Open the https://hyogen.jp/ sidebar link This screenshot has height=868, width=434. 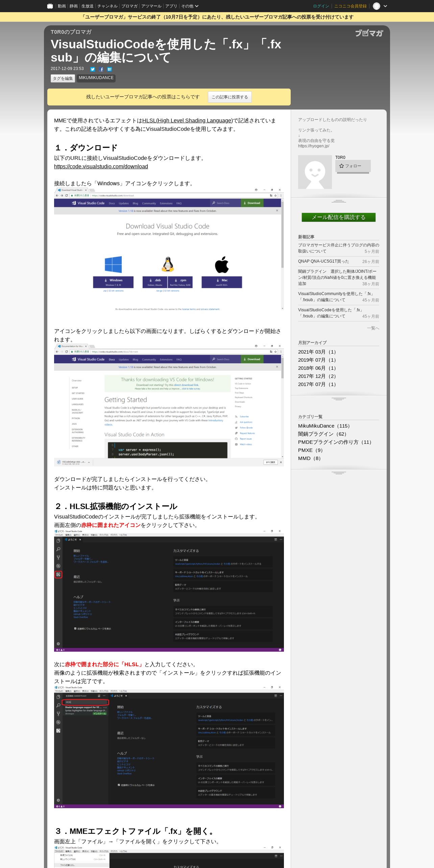coord(314,146)
